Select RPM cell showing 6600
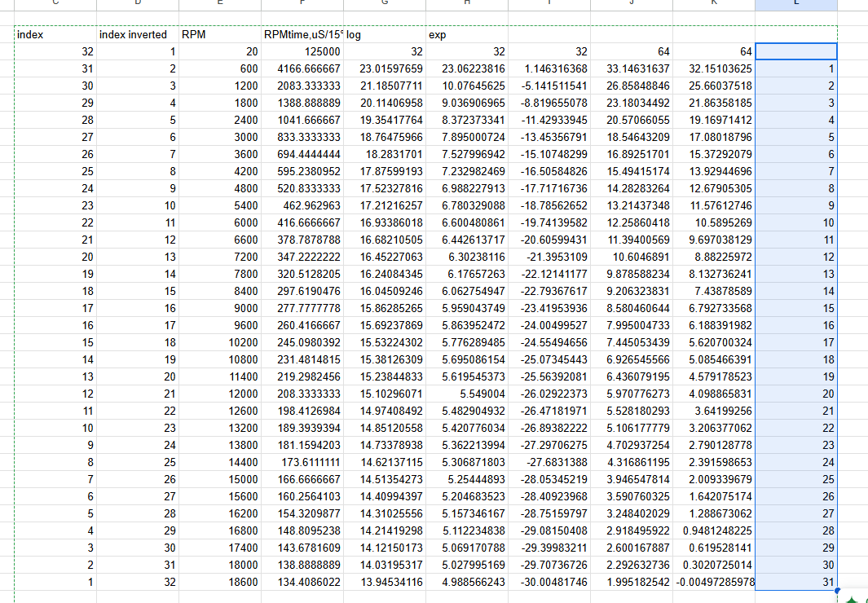 [x=220, y=240]
